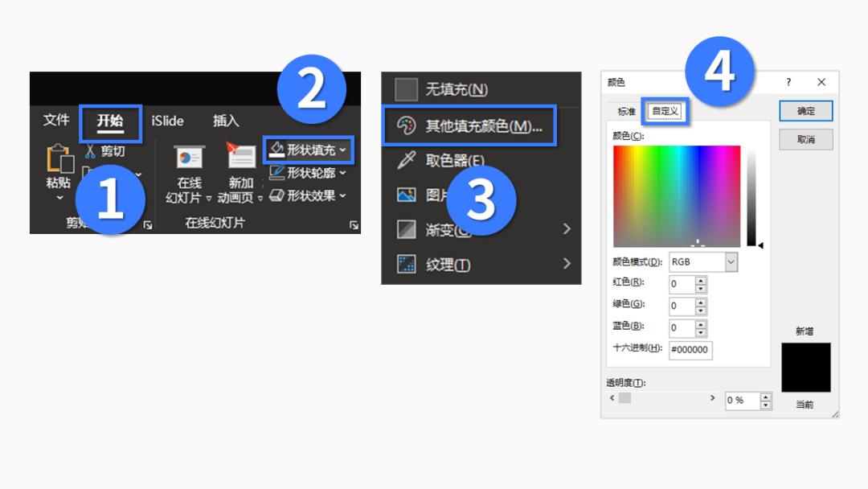This screenshot has height=489, width=868.
Task: Open the RGB color mode dropdown
Action: click(702, 261)
